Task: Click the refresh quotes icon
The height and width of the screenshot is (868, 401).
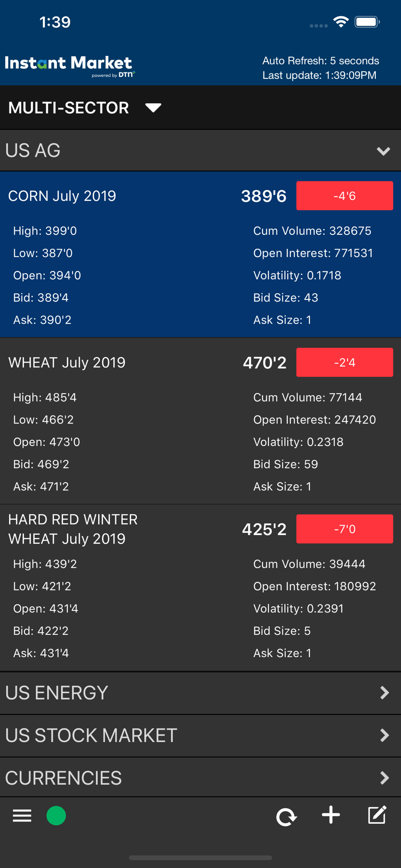Action: [x=286, y=817]
